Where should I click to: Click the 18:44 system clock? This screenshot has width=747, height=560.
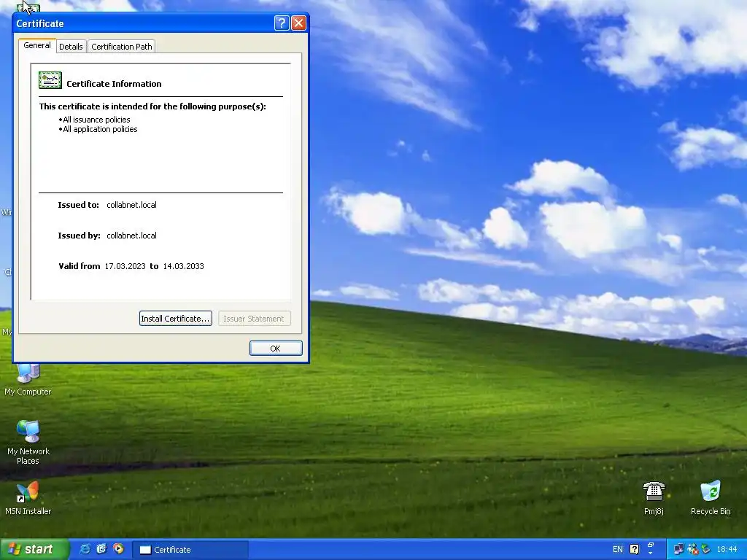tap(727, 550)
